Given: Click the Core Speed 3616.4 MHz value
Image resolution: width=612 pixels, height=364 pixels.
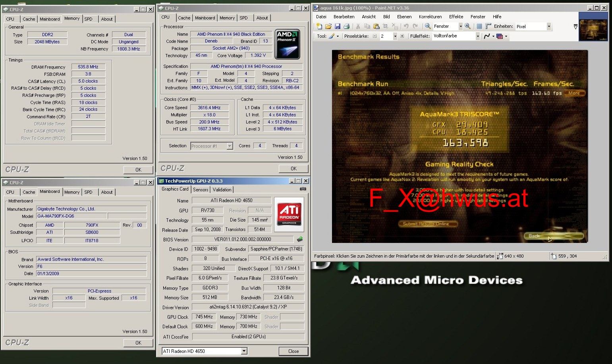Looking at the screenshot, I should tap(209, 108).
